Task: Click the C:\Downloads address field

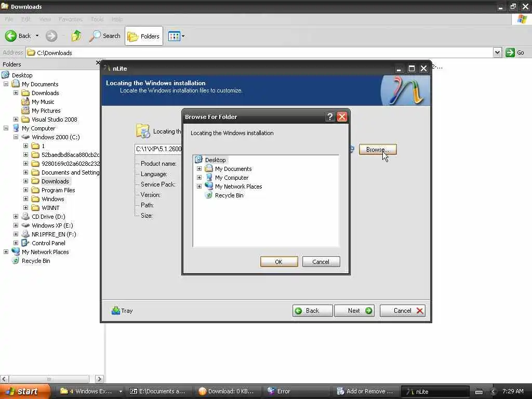Action: point(260,52)
